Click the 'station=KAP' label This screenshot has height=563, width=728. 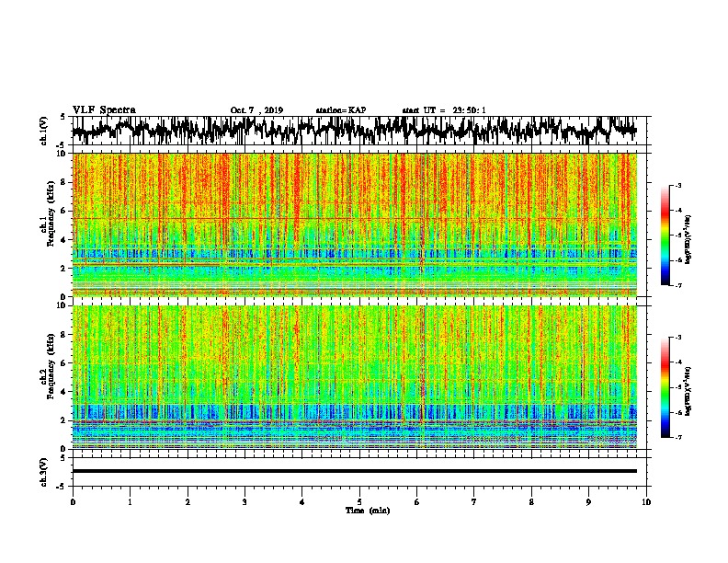pyautogui.click(x=341, y=110)
